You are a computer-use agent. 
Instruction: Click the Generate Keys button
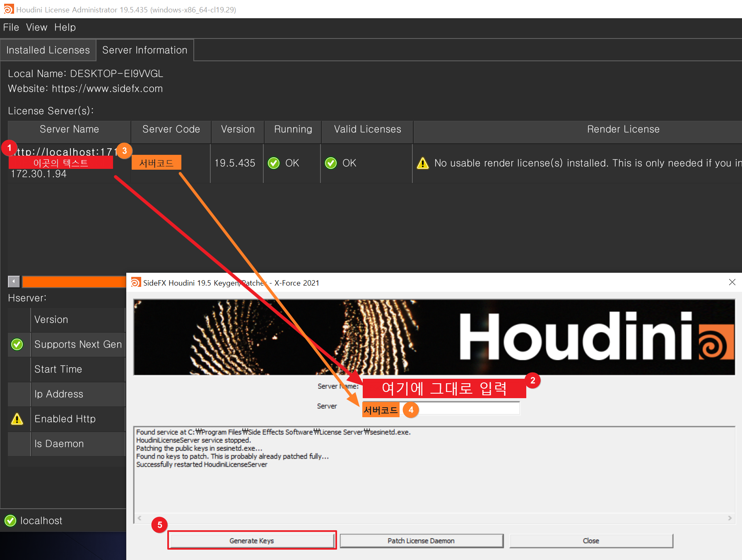tap(252, 541)
